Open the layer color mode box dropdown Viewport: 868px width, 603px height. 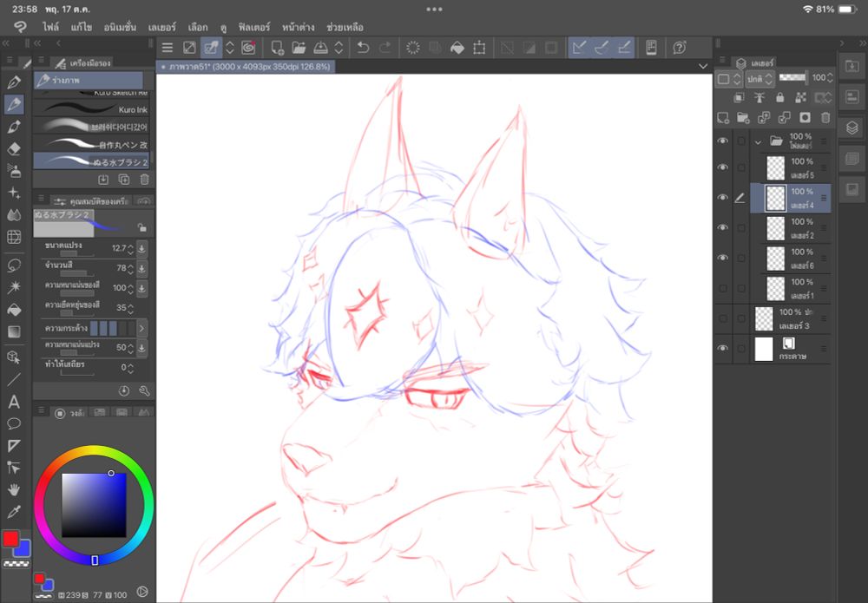[728, 79]
